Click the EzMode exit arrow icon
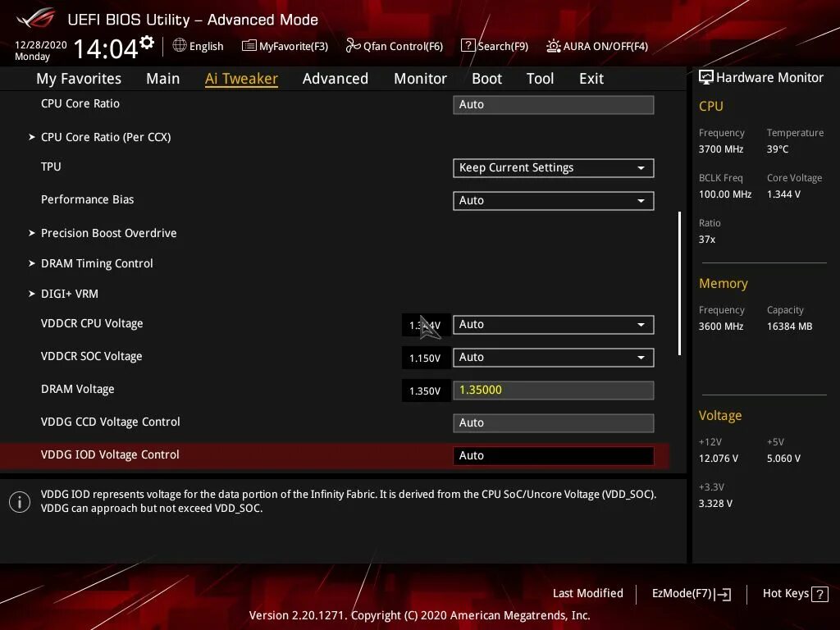This screenshot has width=840, height=630. coord(723,594)
